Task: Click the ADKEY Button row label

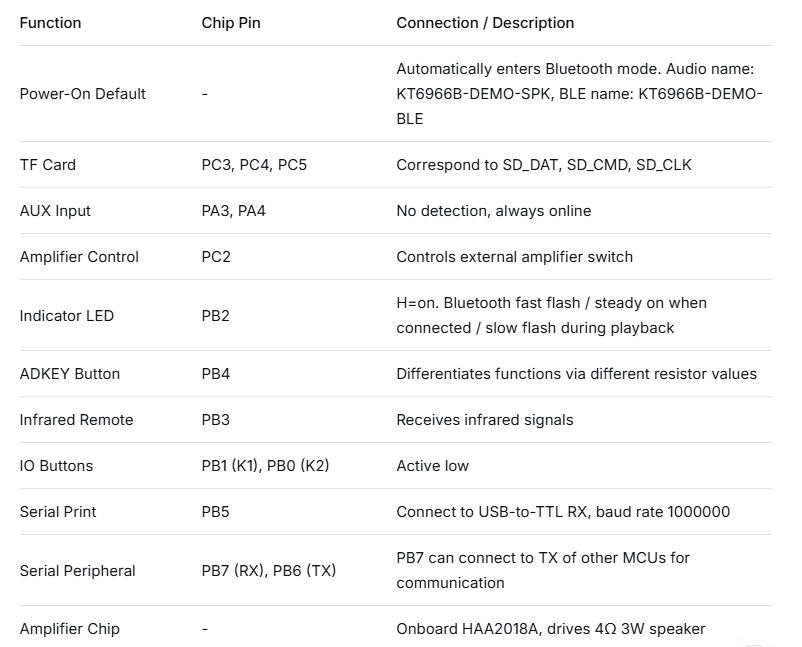Action: coord(70,374)
